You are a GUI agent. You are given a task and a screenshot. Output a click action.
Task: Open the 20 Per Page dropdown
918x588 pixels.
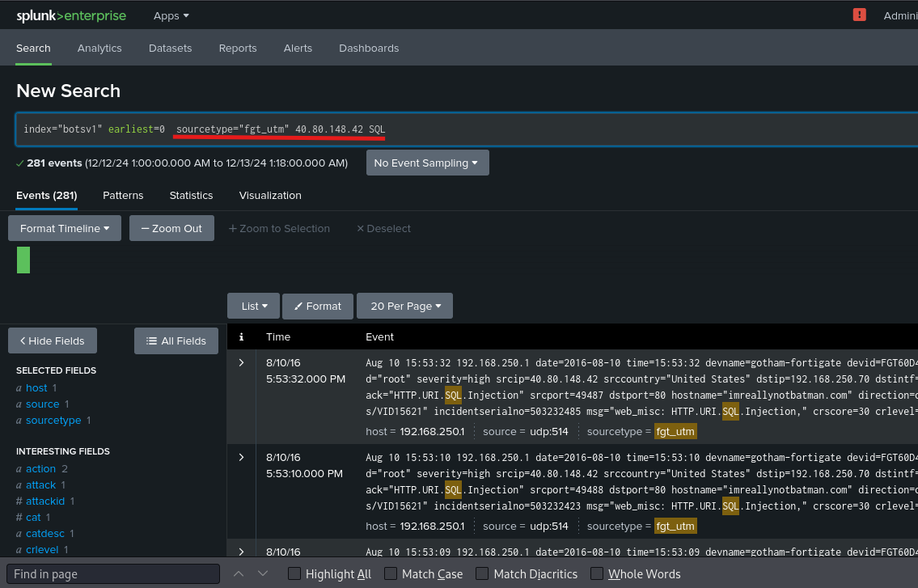404,306
